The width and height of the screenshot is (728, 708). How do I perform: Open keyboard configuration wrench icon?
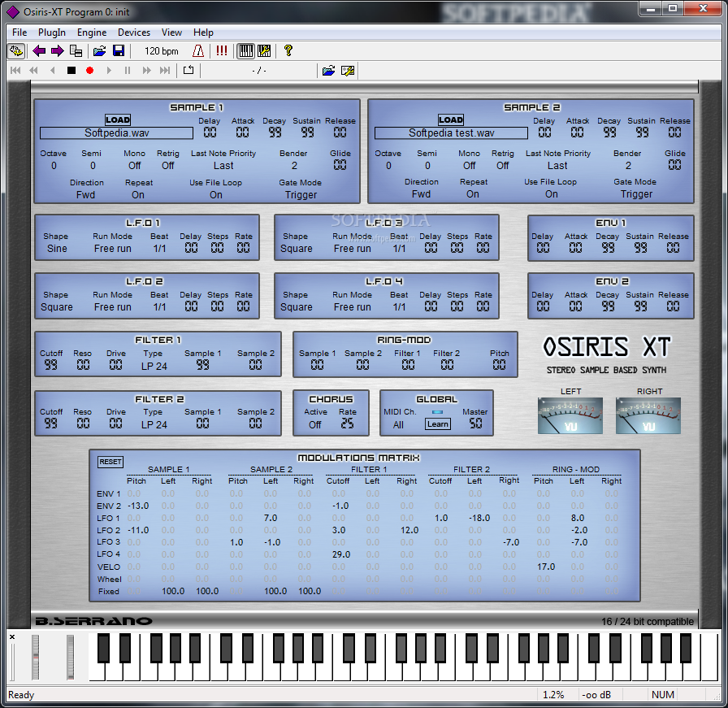(x=264, y=50)
